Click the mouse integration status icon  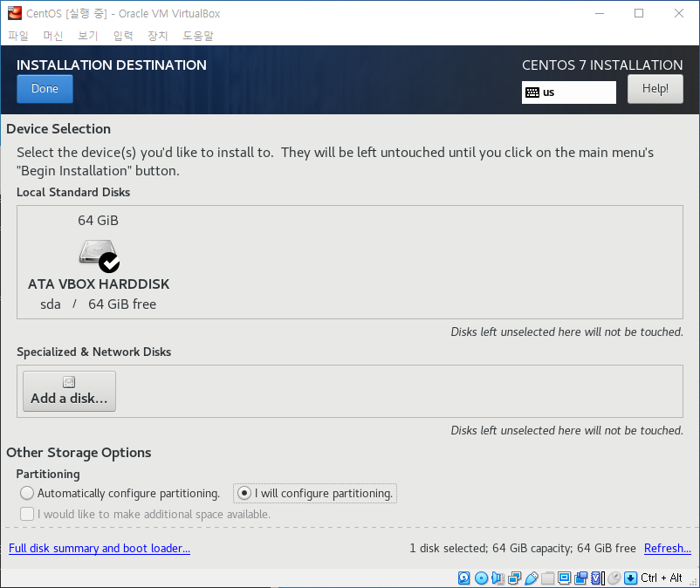click(614, 578)
